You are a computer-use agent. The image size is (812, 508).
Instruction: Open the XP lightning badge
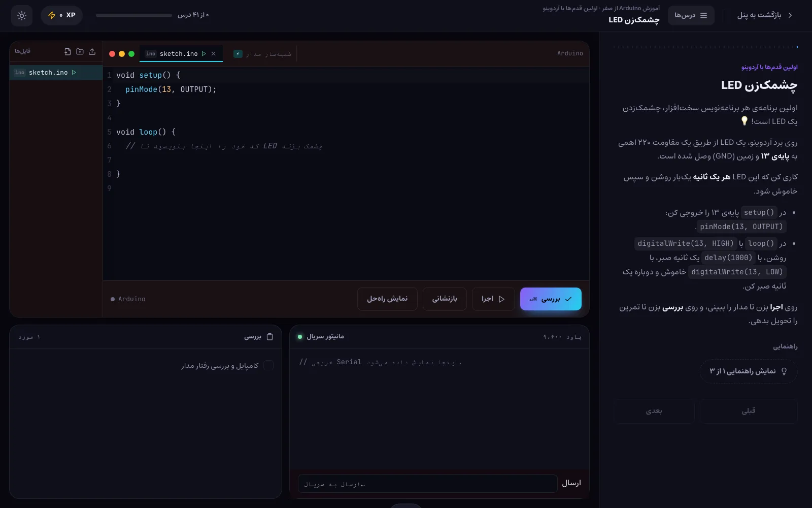61,16
